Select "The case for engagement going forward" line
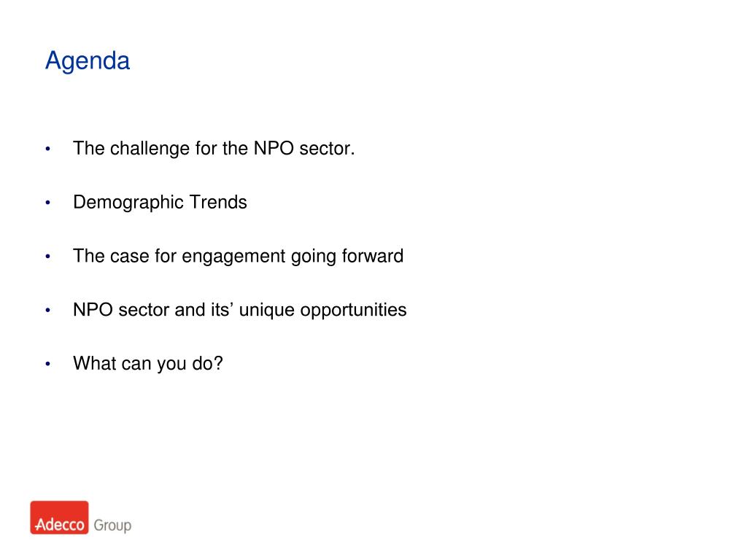This screenshot has height=560, width=747. pos(239,256)
